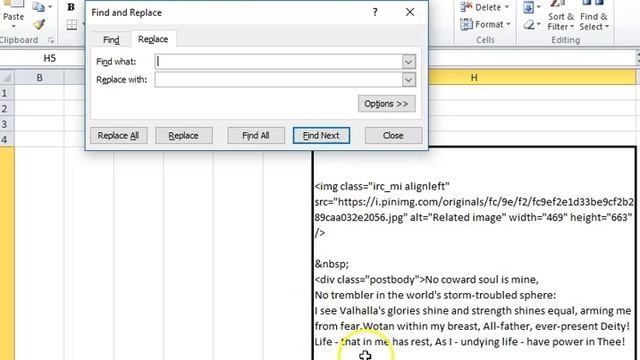Click cell H5 containing HTML text
Viewport: 640px width, 360px height.
[474, 254]
